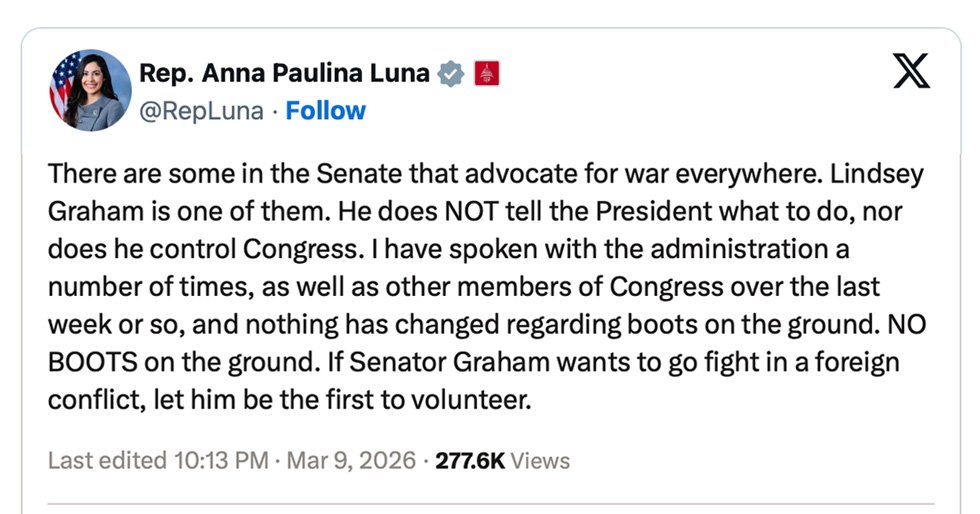Click the X logo on the post
The height and width of the screenshot is (514, 980).
(910, 73)
